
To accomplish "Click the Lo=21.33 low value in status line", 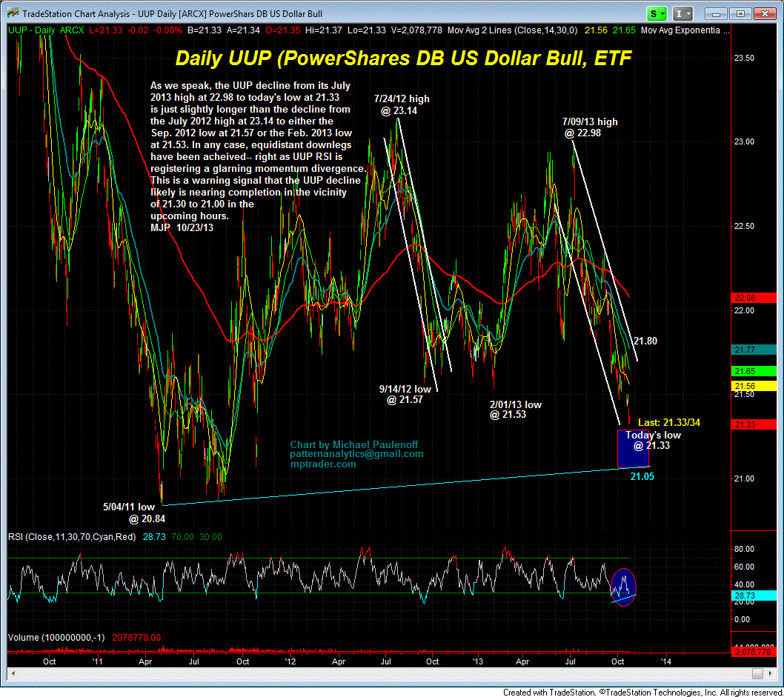I will [x=367, y=30].
